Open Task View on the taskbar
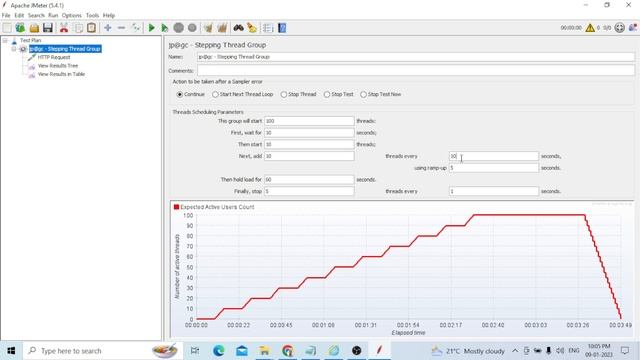640x360 pixels. point(195,351)
